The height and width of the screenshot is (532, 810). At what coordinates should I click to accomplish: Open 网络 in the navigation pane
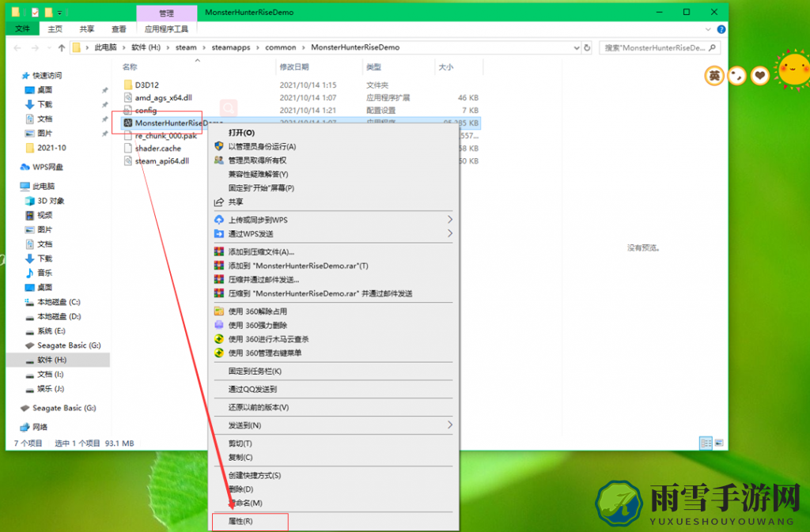pos(40,427)
